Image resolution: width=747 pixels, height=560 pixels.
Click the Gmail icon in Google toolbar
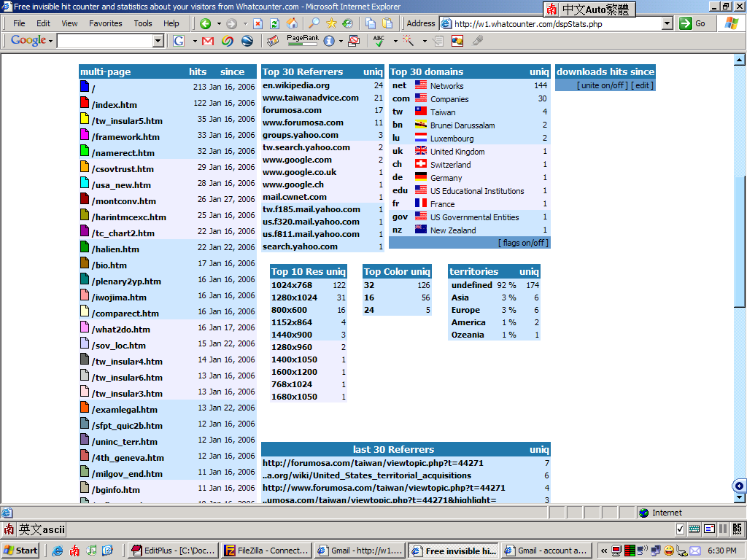[x=208, y=41]
